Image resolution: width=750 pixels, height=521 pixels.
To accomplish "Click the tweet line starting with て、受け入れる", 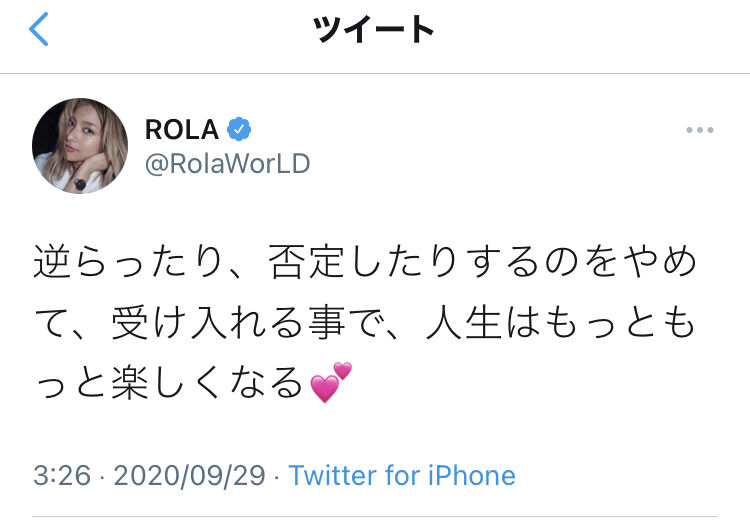I will coord(364,322).
